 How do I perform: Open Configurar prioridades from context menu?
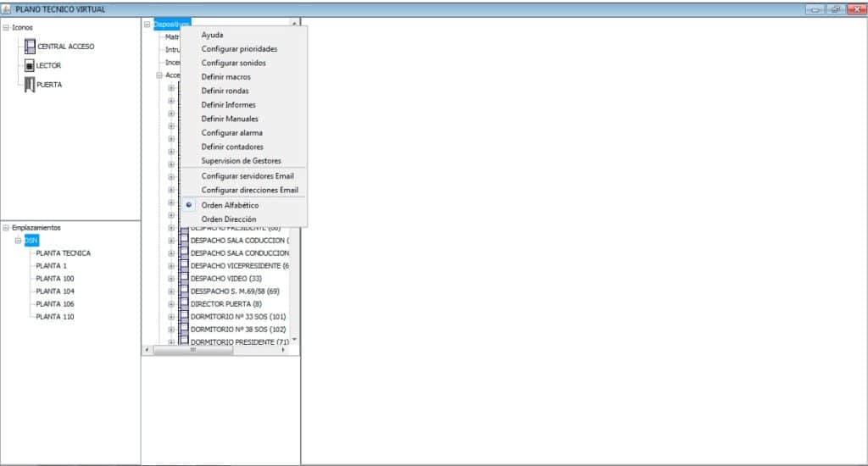[239, 49]
